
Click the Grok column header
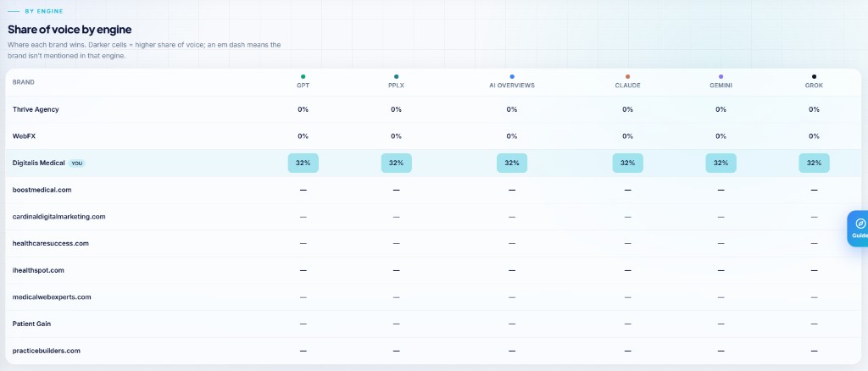tap(814, 86)
